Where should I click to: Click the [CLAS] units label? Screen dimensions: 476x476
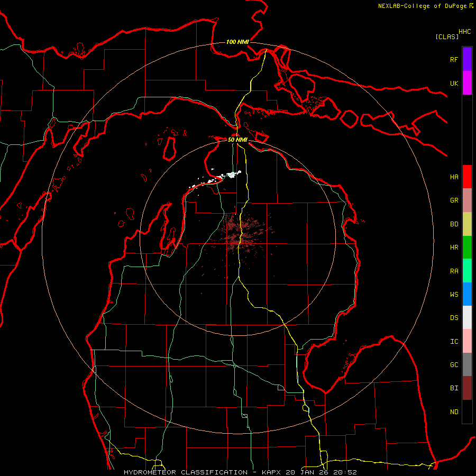447,36
